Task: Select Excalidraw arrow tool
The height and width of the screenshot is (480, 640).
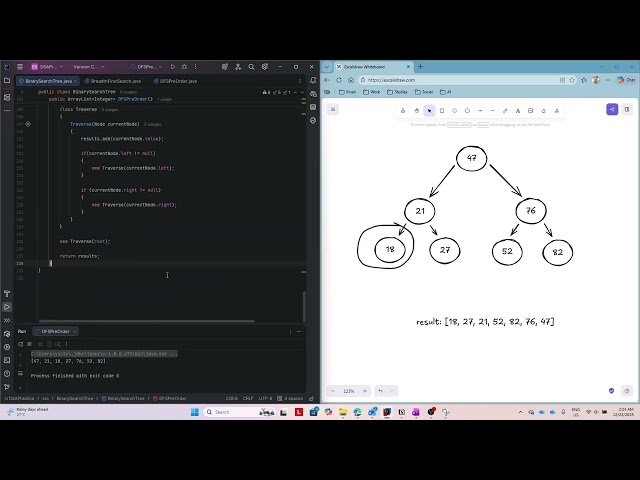Action: pyautogui.click(x=480, y=111)
